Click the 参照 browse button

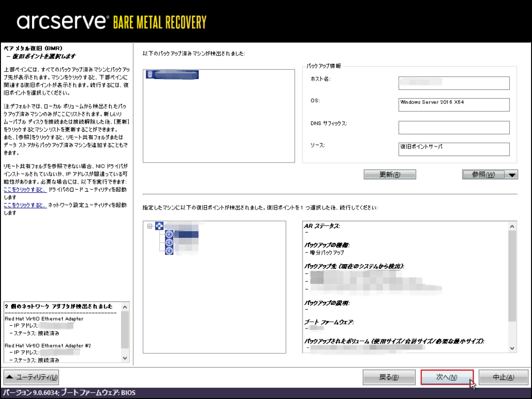(484, 175)
